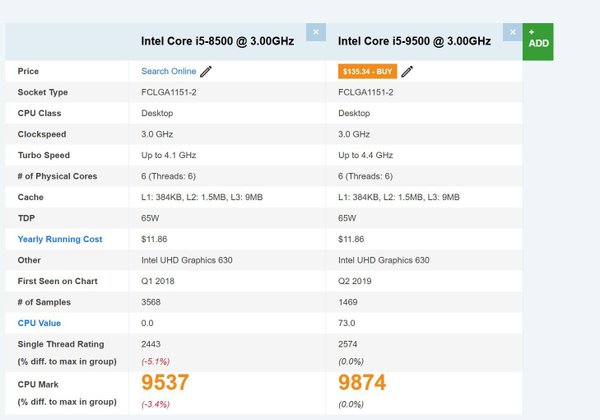
Task: Click the Turbo Speed row label
Action: pos(44,155)
